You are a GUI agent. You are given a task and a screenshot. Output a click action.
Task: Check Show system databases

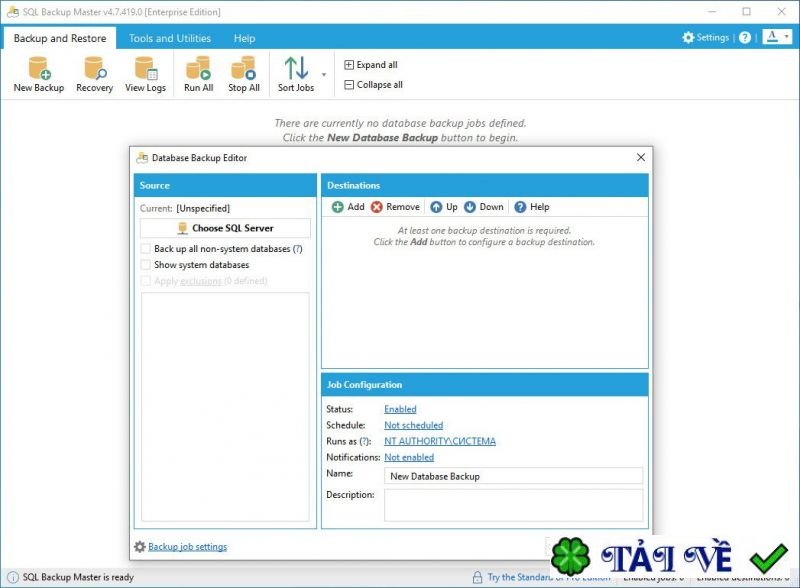click(145, 265)
